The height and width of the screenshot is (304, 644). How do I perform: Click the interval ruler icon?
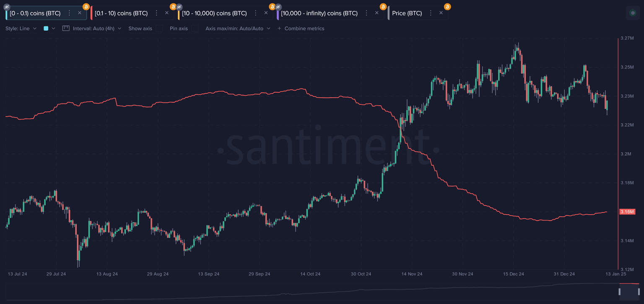click(66, 29)
